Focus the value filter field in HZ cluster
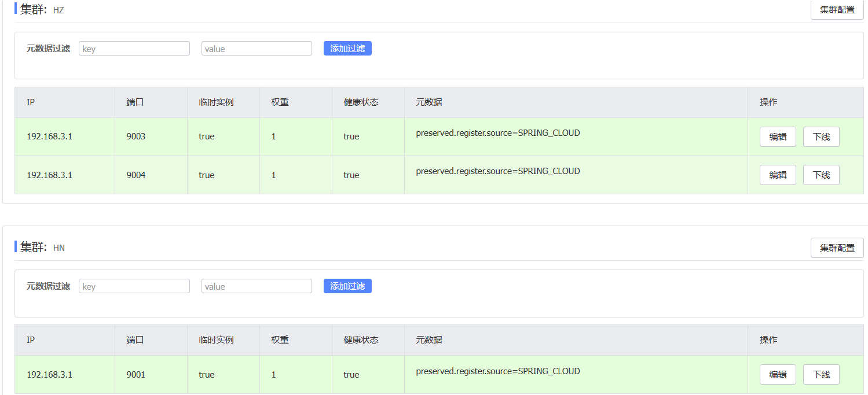Viewport: 868px width, 395px height. 257,49
